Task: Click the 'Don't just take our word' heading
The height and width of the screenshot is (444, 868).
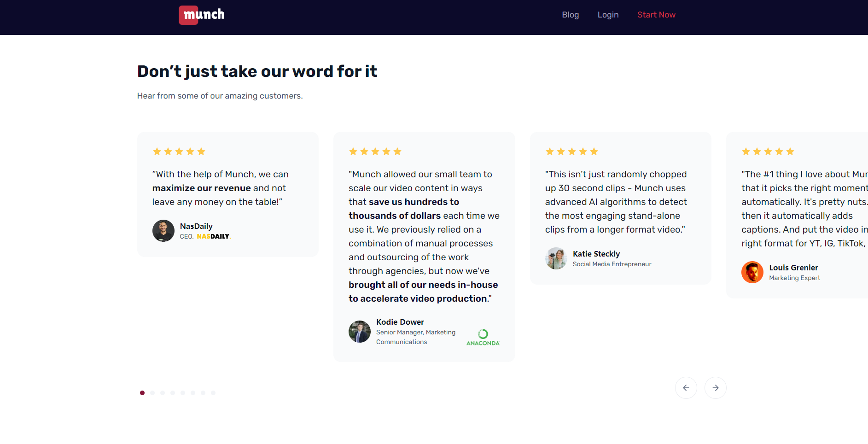Action: point(257,71)
